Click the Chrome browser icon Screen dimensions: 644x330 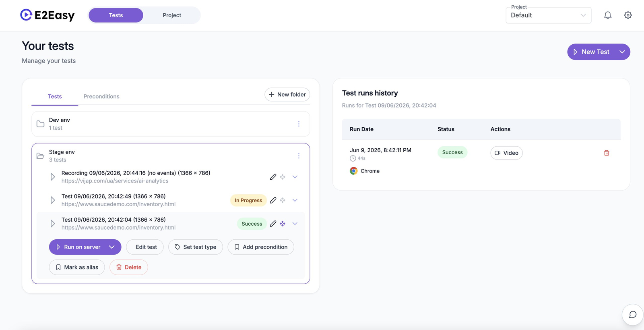353,171
